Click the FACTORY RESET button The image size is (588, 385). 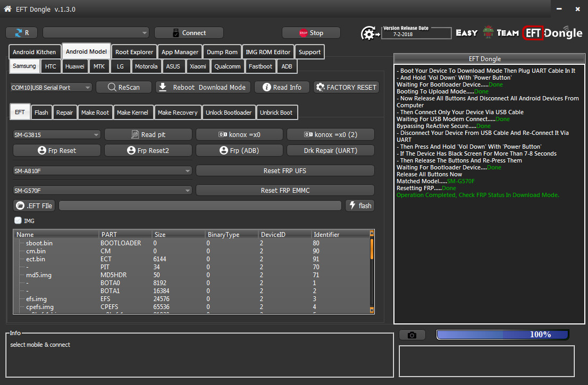346,87
